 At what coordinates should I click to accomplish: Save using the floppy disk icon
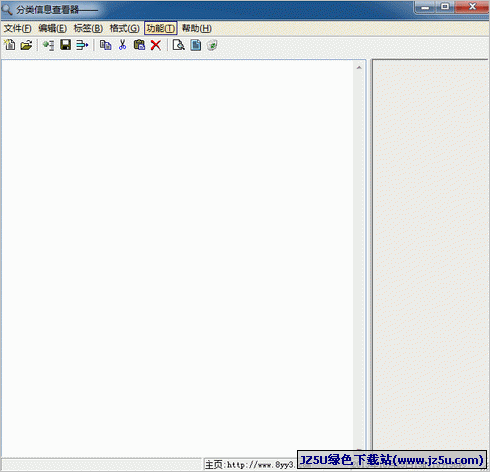[x=65, y=45]
